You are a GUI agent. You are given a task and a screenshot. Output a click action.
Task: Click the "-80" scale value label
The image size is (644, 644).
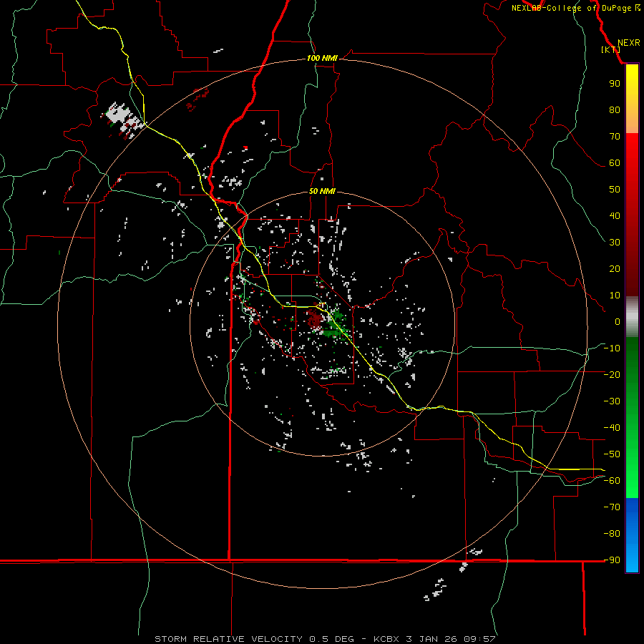pyautogui.click(x=612, y=534)
